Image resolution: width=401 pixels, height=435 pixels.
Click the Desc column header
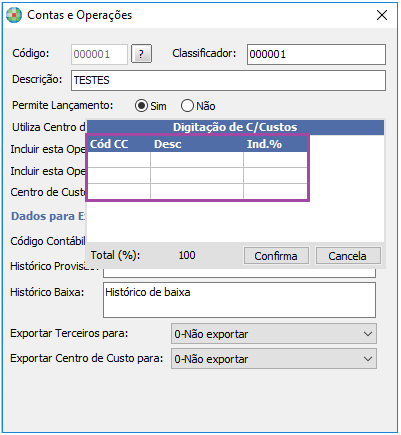[x=197, y=144]
